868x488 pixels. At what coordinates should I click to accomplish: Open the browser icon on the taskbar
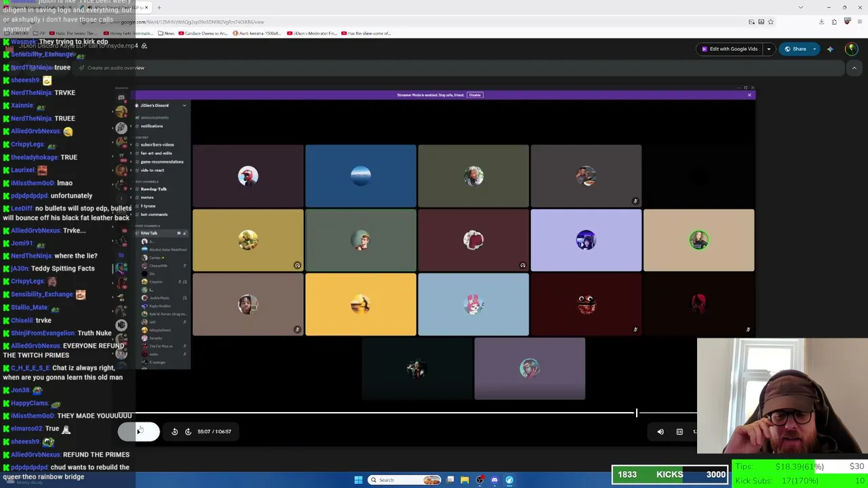[509, 480]
